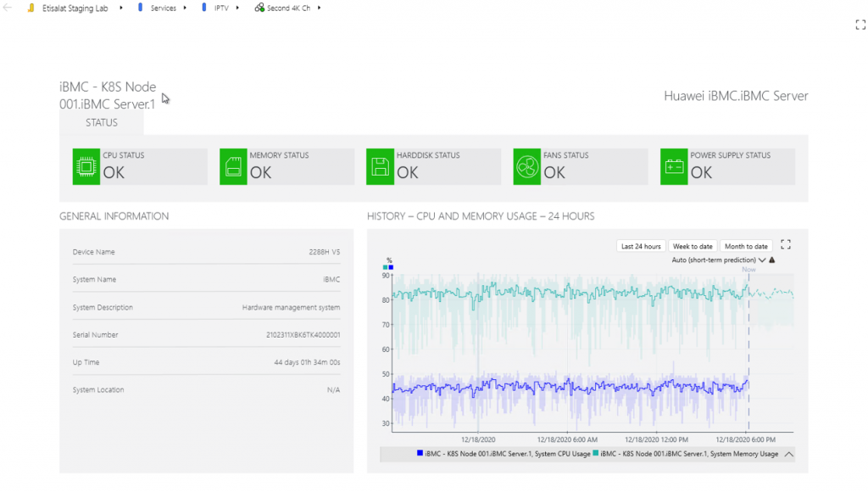Click the serial number 2102311XBK6TK4000001

pos(303,335)
